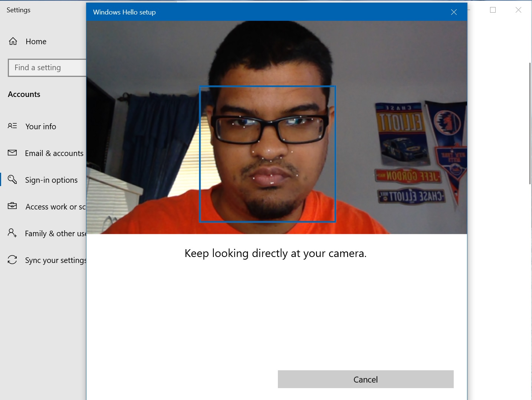Click the Find a setting search box
Image resolution: width=532 pixels, height=400 pixels.
click(47, 68)
